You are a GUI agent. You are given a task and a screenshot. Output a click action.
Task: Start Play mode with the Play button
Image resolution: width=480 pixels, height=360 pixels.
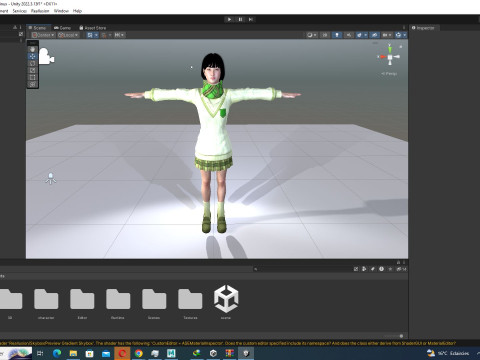pyautogui.click(x=229, y=19)
